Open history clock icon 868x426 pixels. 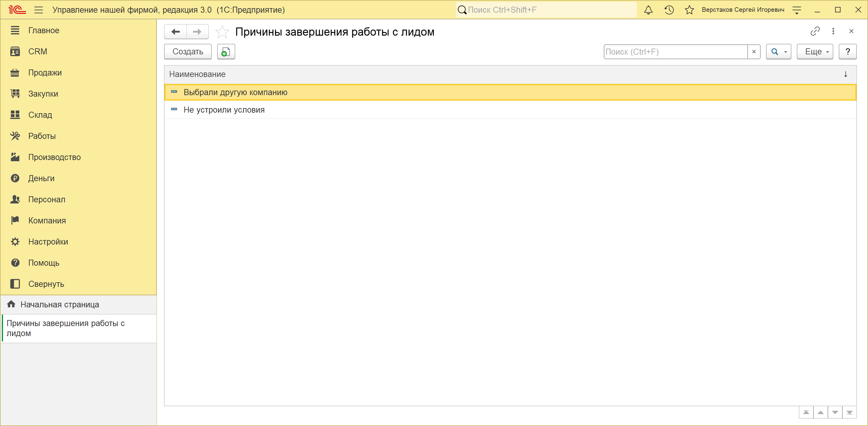click(669, 10)
